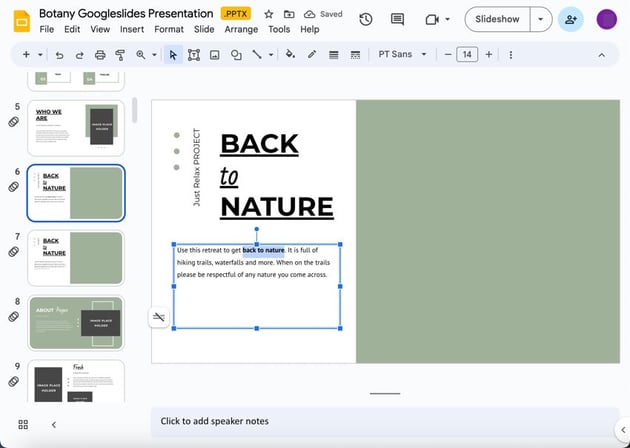Click the Share button
This screenshot has height=448, width=630.
pos(571,19)
